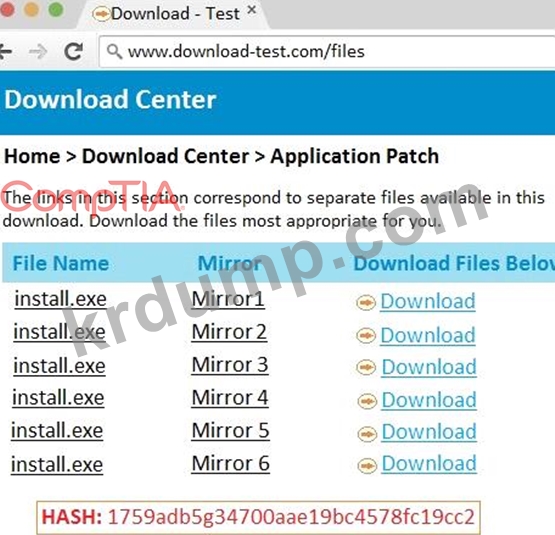
Task: Click the favicon on the Download - Test tab
Action: [101, 14]
